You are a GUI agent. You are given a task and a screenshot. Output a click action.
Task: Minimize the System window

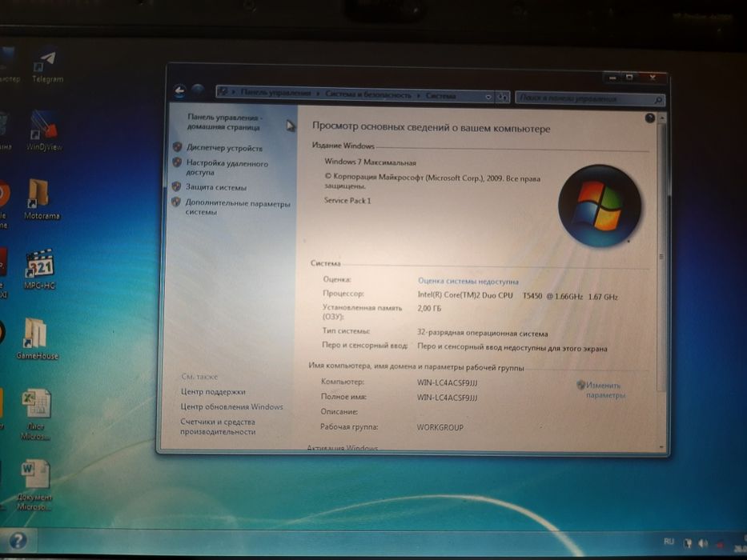tap(613, 77)
